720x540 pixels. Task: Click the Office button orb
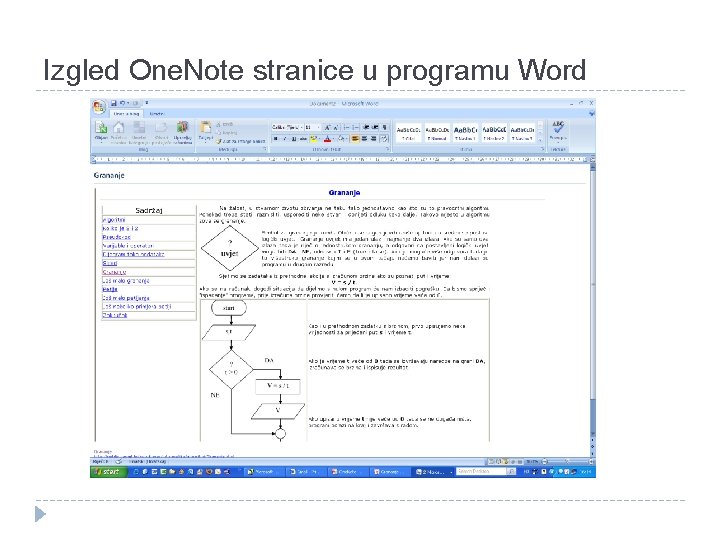click(99, 107)
